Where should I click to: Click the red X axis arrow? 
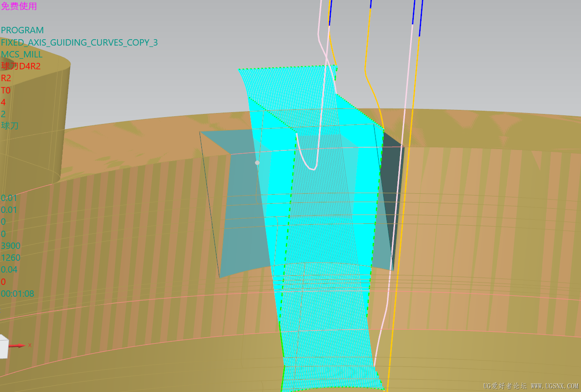pyautogui.click(x=17, y=346)
